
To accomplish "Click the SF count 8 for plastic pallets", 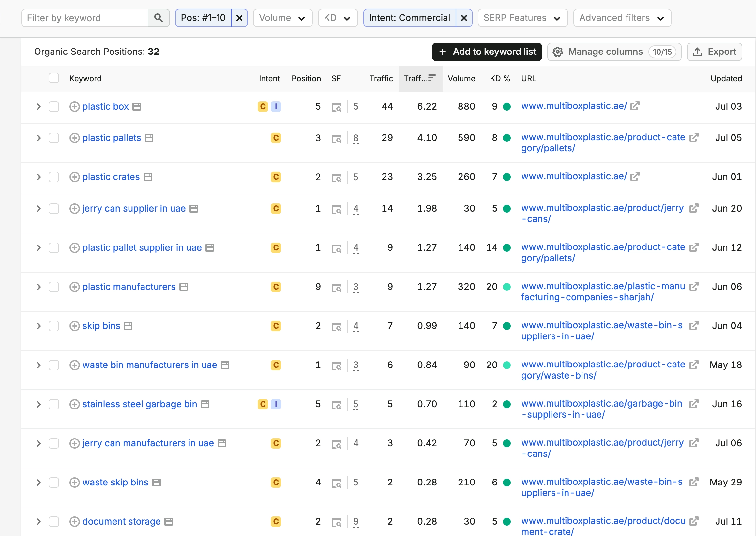I will click(355, 138).
